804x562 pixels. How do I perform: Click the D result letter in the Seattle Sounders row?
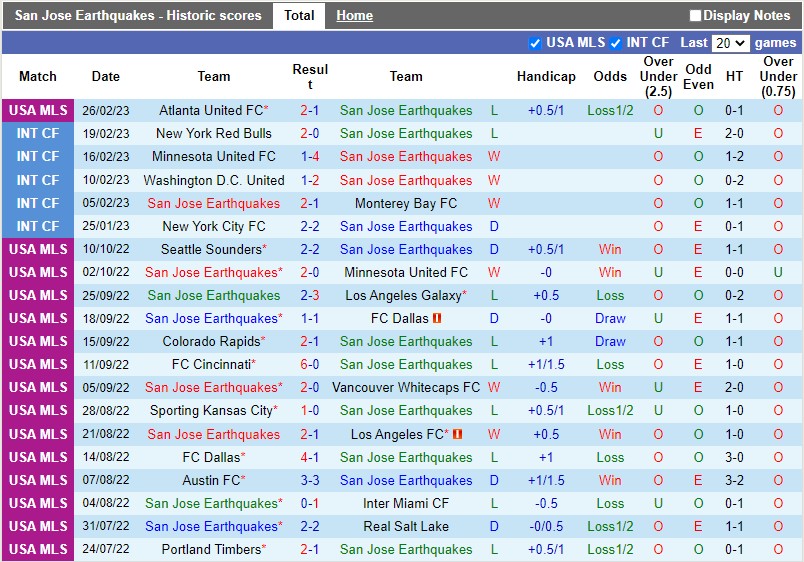coord(494,249)
